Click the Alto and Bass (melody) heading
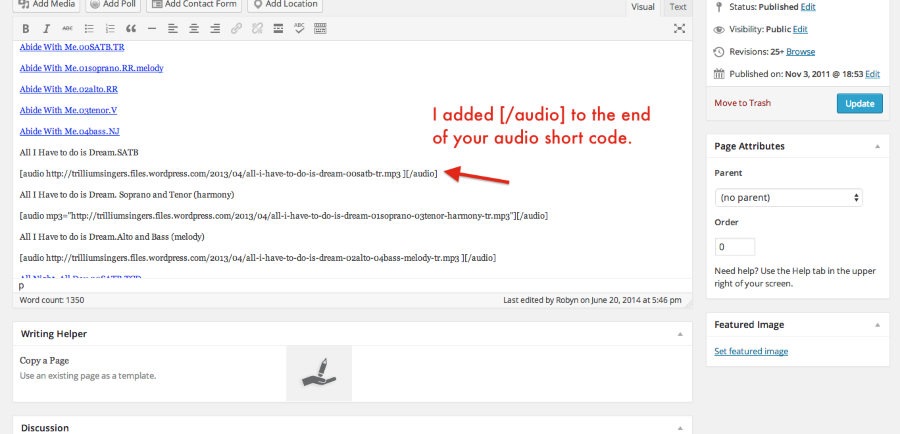Viewport: 900px width, 434px height. pos(112,237)
